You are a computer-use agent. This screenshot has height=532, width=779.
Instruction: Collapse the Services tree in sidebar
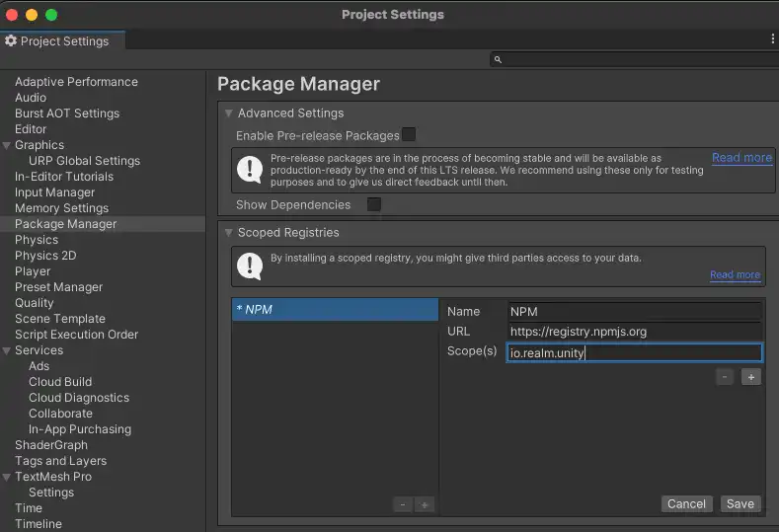[x=7, y=350]
